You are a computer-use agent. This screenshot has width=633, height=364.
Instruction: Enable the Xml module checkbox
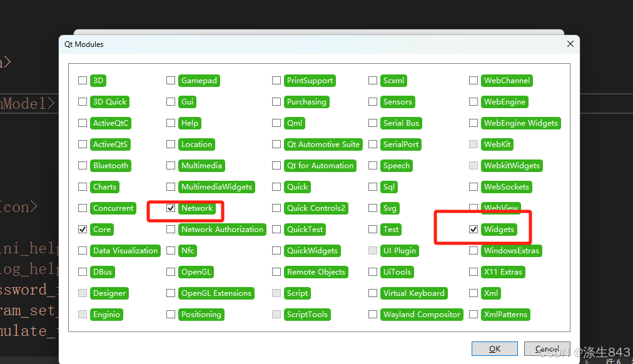pos(473,293)
